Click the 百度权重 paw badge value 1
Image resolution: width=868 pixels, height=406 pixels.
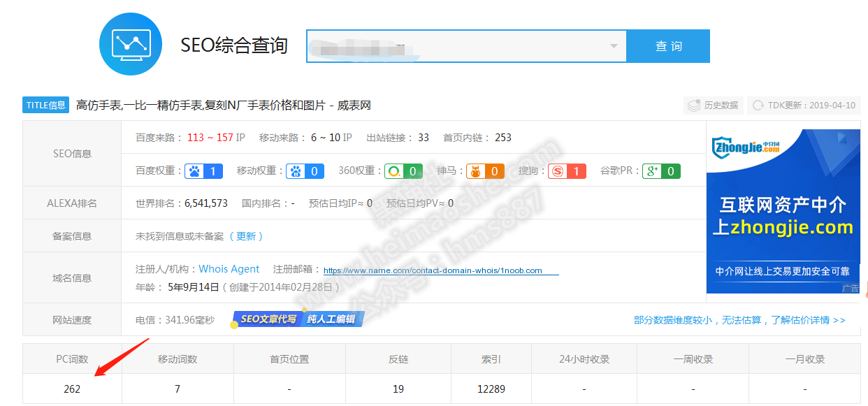point(204,171)
